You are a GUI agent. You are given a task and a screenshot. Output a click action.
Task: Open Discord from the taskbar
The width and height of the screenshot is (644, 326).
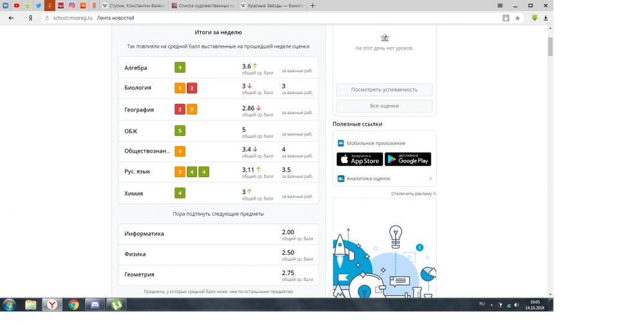[x=95, y=305]
